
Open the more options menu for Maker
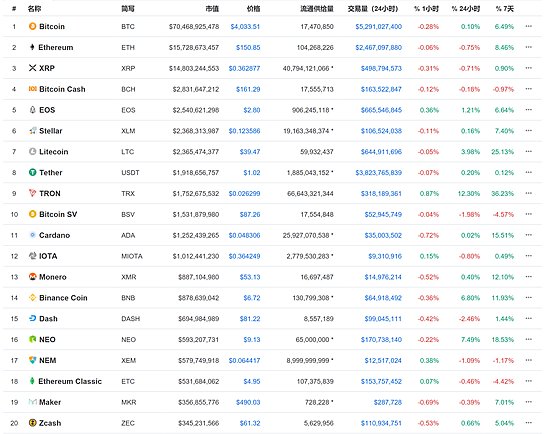coord(528,402)
